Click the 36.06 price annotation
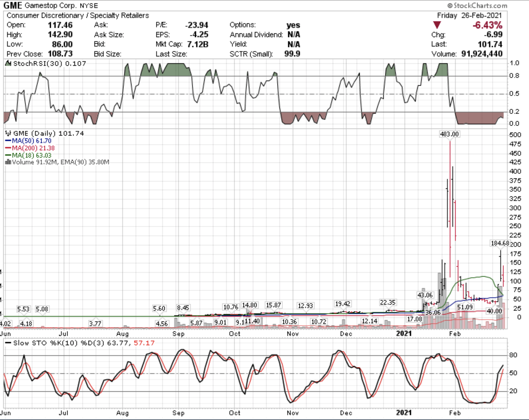 click(433, 312)
